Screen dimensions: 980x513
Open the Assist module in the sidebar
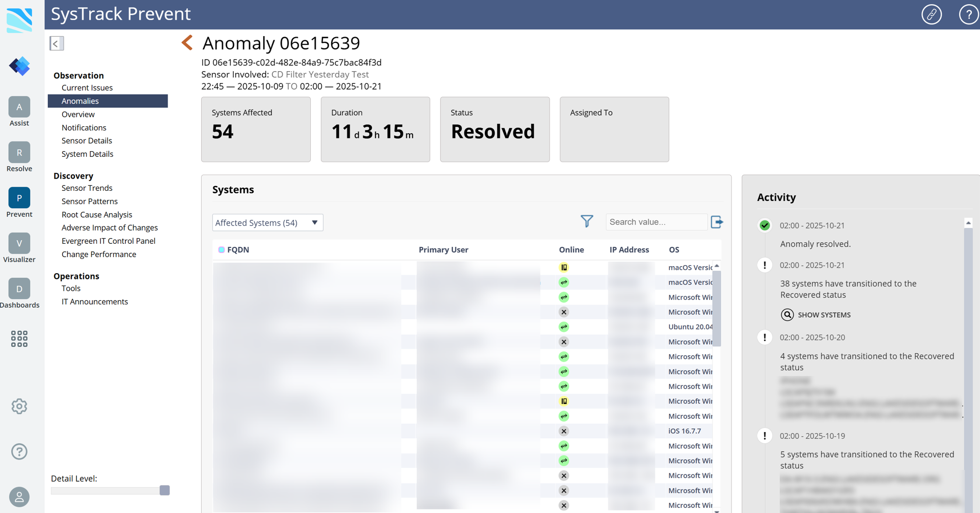[19, 107]
